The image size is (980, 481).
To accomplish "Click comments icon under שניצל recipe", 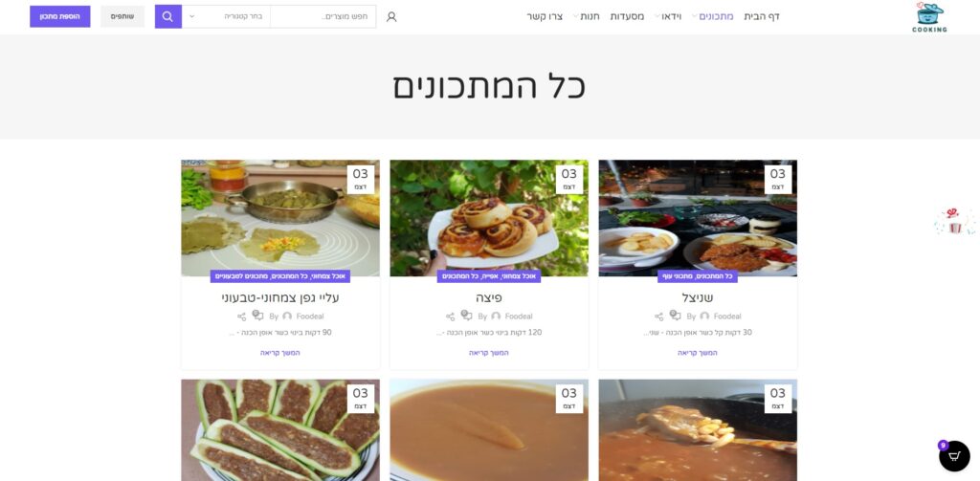I will (675, 316).
